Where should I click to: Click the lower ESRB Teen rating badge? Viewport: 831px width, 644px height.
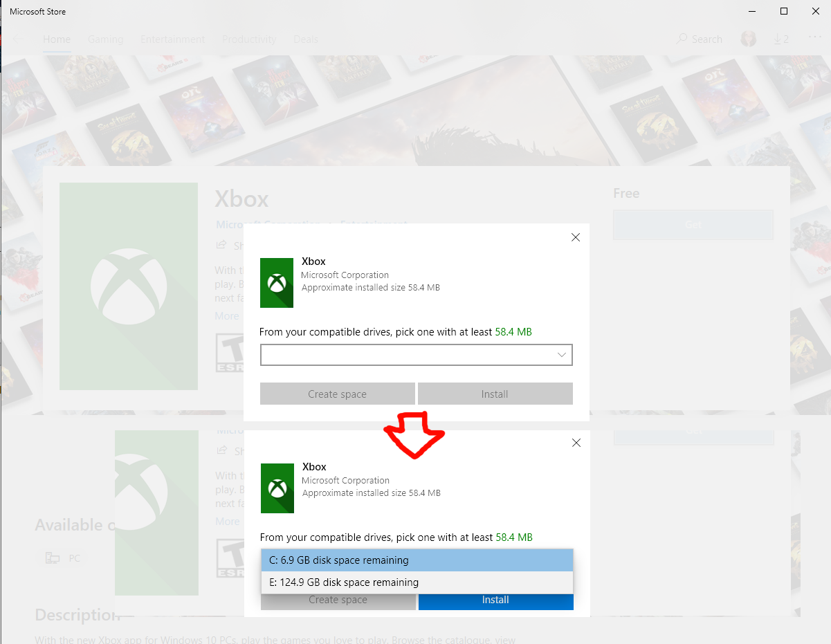[x=230, y=559]
